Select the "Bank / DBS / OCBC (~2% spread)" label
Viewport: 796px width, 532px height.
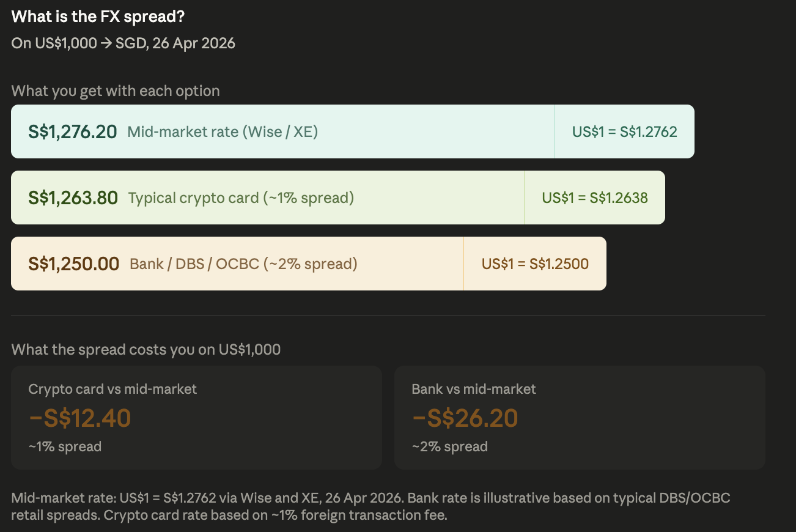tap(243, 264)
